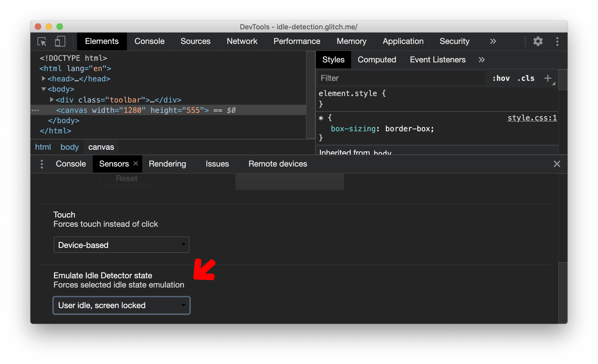
Task: Open the Emulate Idle Detector state dropdown
Action: click(x=122, y=305)
